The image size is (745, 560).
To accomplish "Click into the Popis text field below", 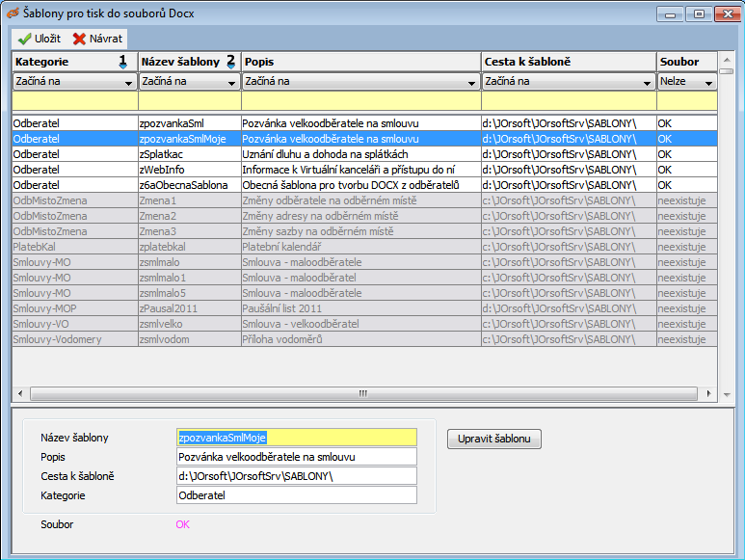I will 296,457.
